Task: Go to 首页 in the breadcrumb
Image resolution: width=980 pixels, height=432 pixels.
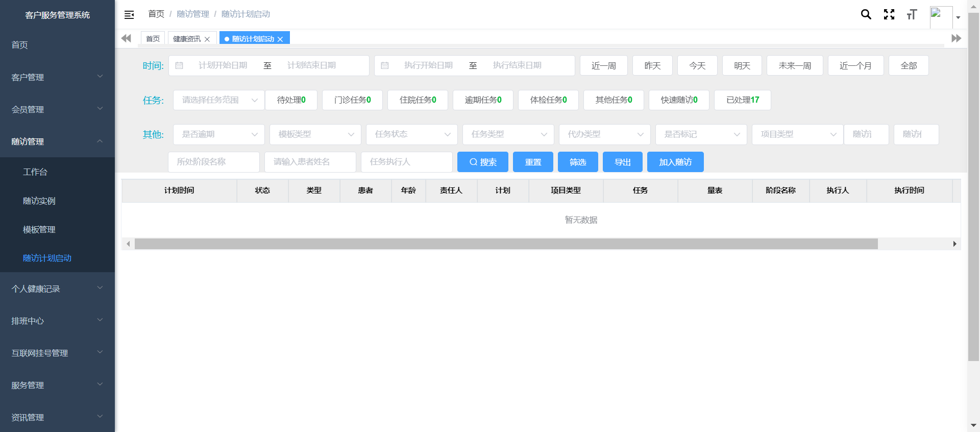Action: point(156,14)
